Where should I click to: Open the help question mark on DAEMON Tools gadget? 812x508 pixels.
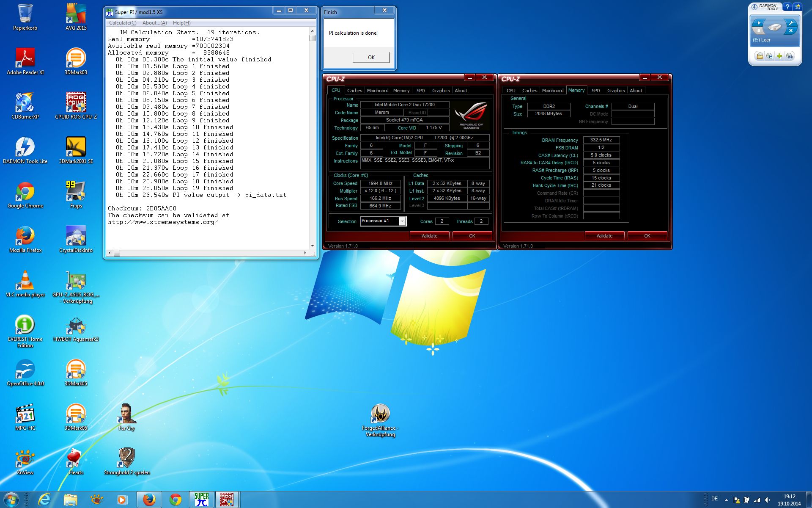(x=787, y=7)
